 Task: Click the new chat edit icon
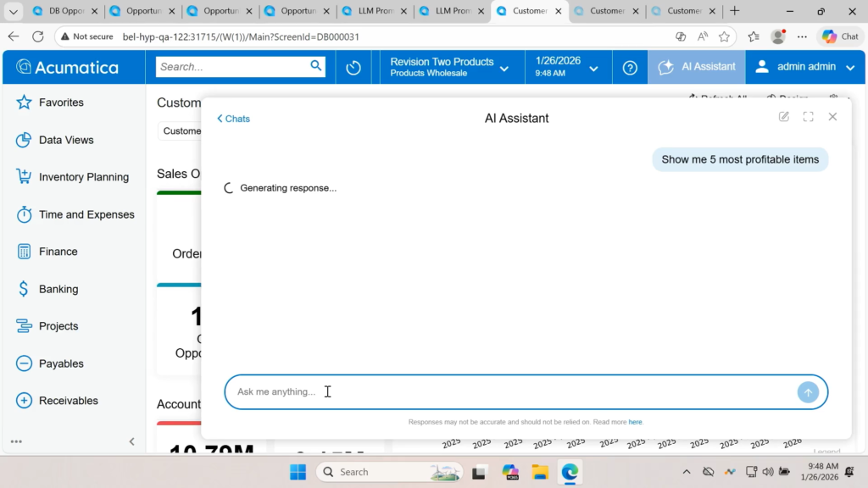pos(784,117)
